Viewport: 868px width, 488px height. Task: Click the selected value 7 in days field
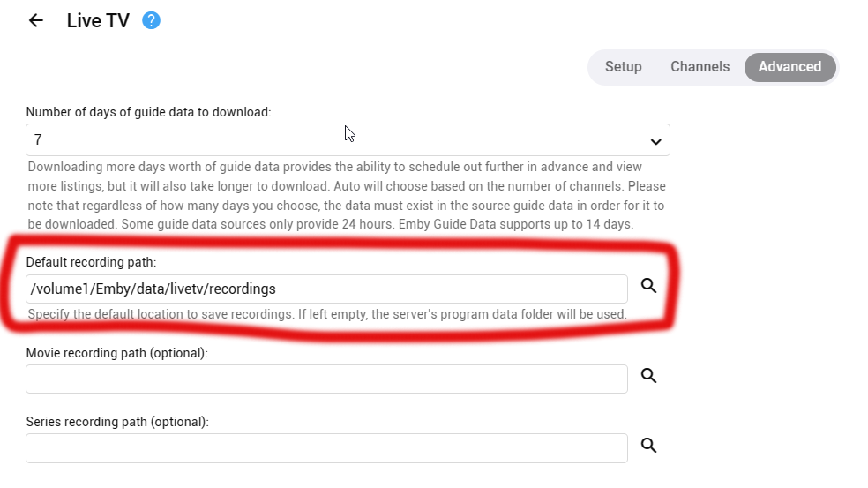(x=39, y=140)
